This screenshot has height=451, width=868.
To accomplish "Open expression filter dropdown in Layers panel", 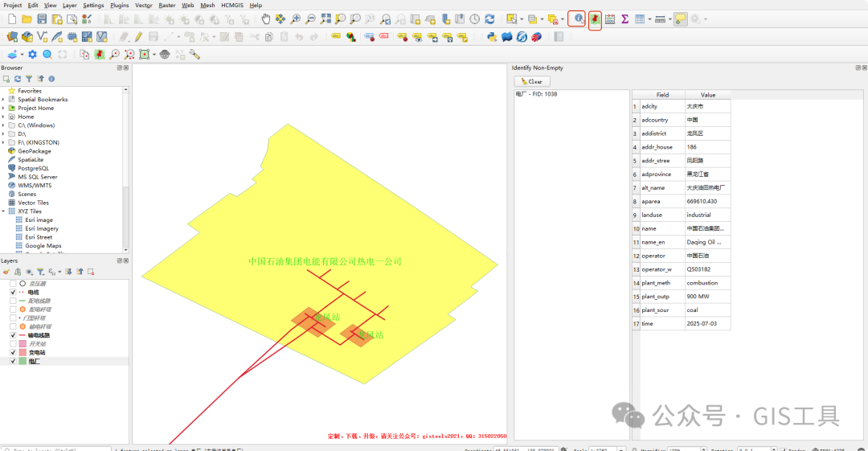I will click(59, 272).
